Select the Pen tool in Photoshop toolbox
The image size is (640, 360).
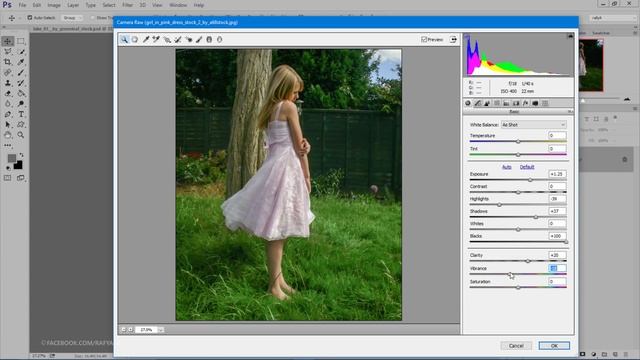[8, 114]
